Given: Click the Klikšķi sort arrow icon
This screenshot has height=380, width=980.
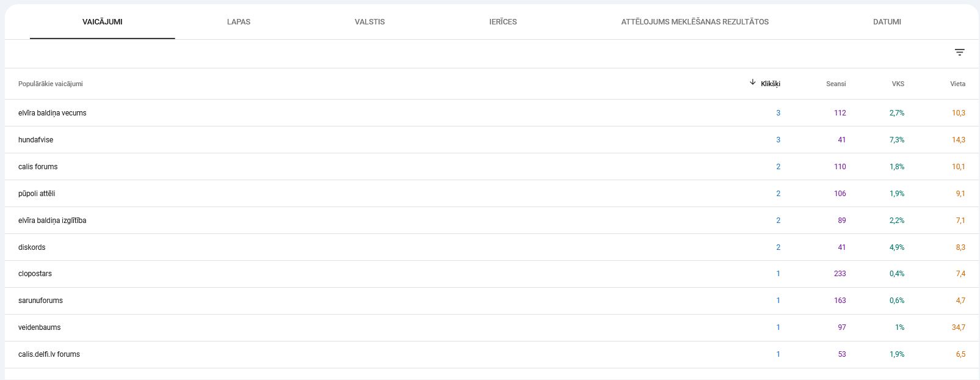Looking at the screenshot, I should tap(752, 82).
